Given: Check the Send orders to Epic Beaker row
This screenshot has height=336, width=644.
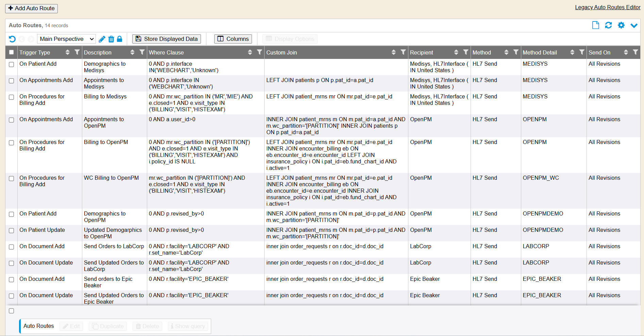Looking at the screenshot, I should coord(12,279).
